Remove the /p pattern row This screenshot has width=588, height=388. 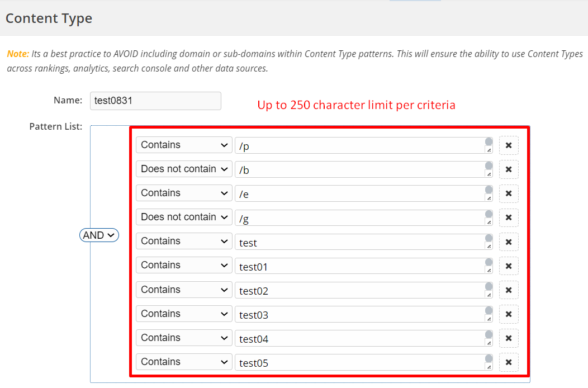click(x=508, y=145)
